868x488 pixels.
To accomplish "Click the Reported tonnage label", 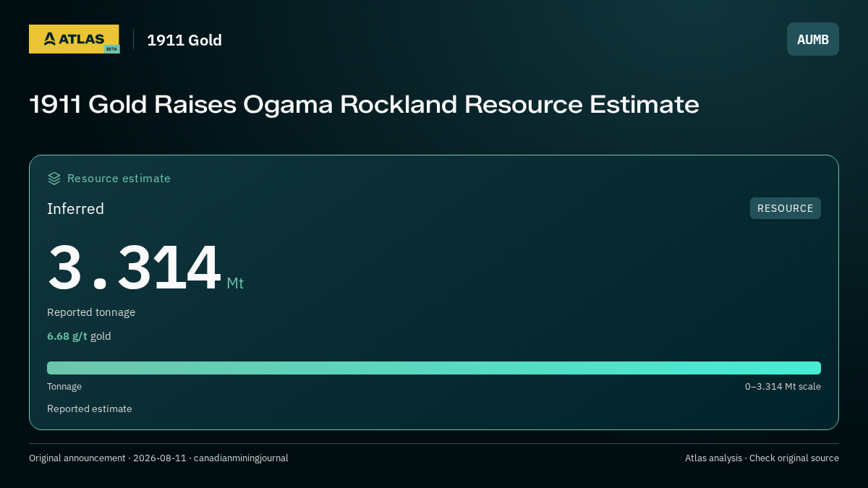I will [x=91, y=312].
